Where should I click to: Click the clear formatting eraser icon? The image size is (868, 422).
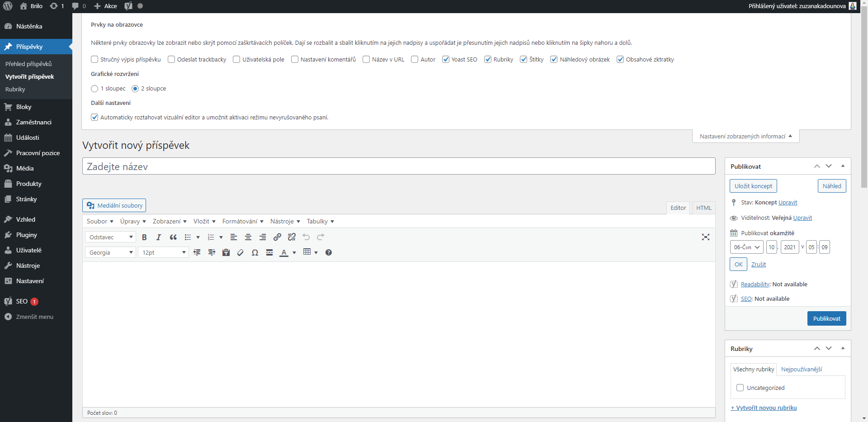pyautogui.click(x=241, y=253)
